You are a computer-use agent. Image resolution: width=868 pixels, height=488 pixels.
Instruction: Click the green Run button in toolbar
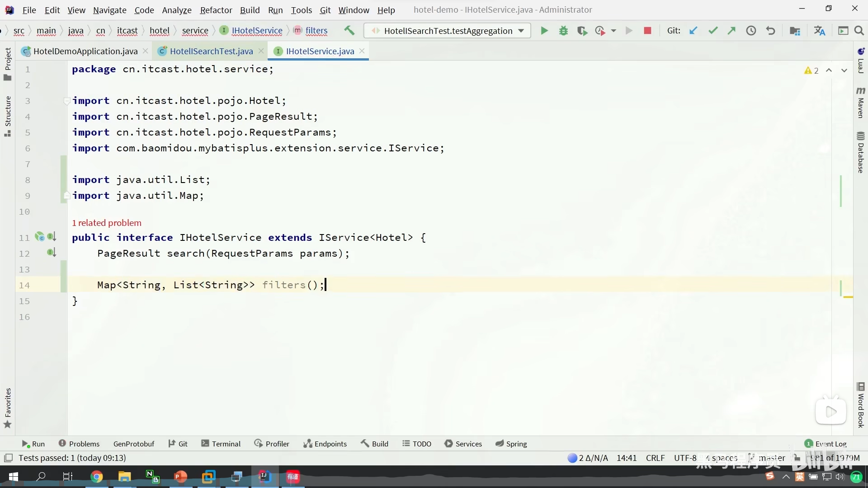[544, 31]
